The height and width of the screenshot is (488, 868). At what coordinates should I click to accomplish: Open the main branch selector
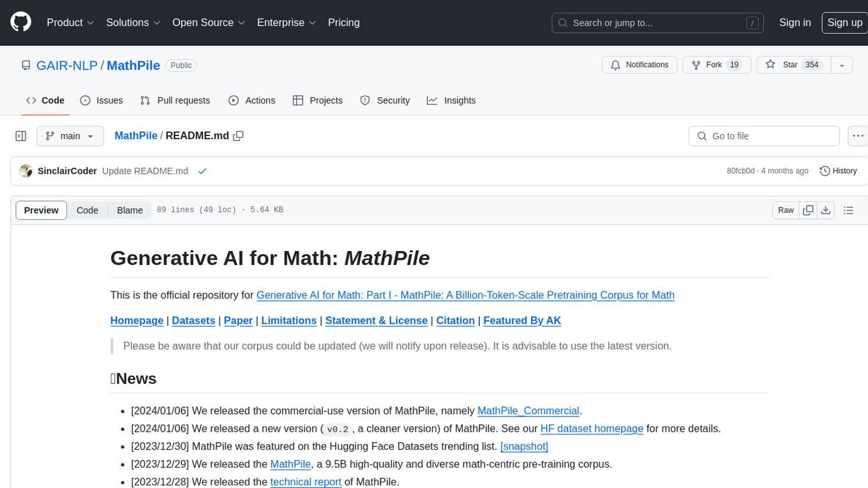pos(70,136)
